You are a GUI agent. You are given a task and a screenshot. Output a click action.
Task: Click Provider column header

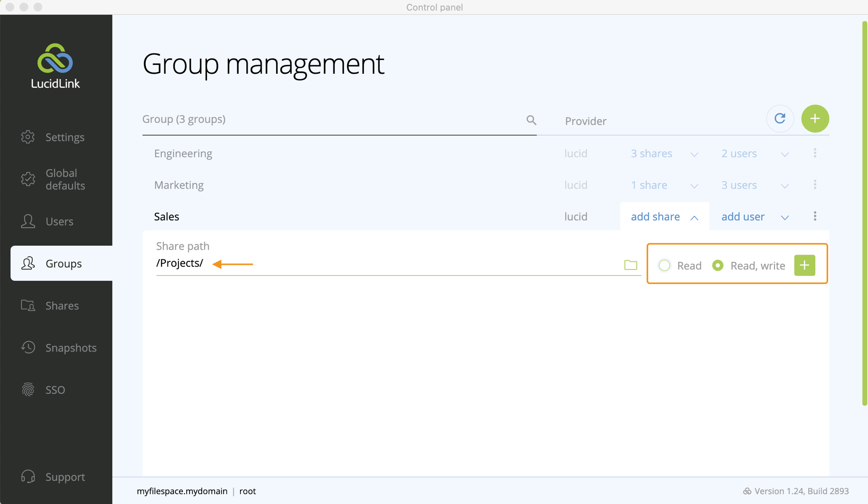coord(585,121)
